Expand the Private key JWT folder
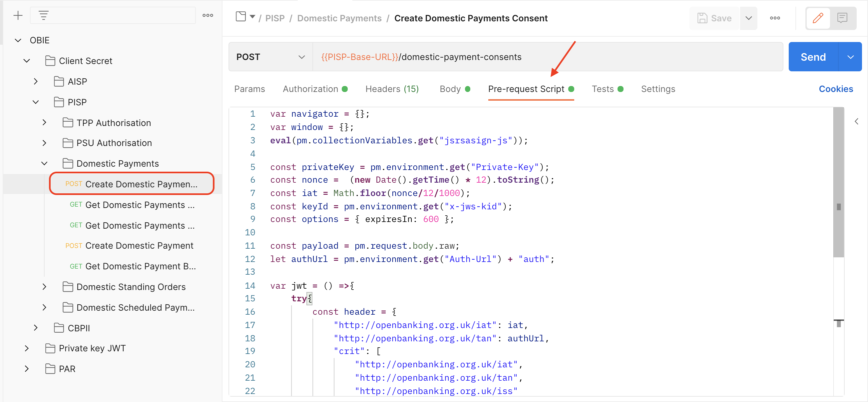 point(27,348)
